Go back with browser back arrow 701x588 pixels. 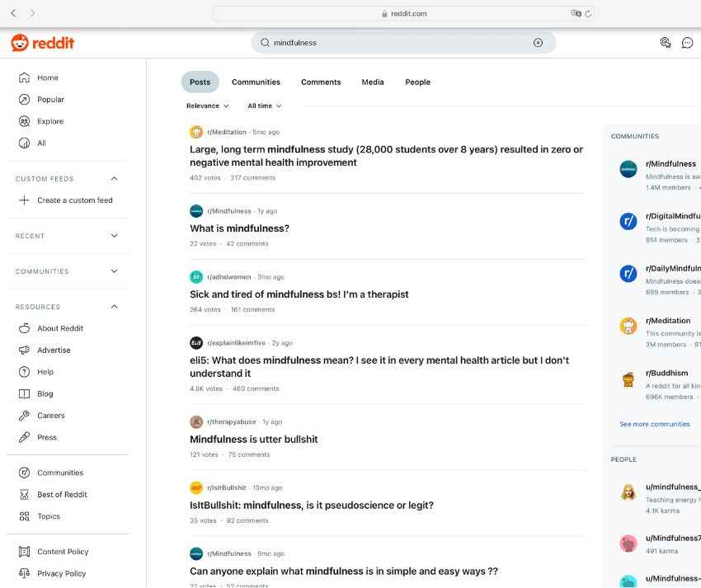(13, 13)
